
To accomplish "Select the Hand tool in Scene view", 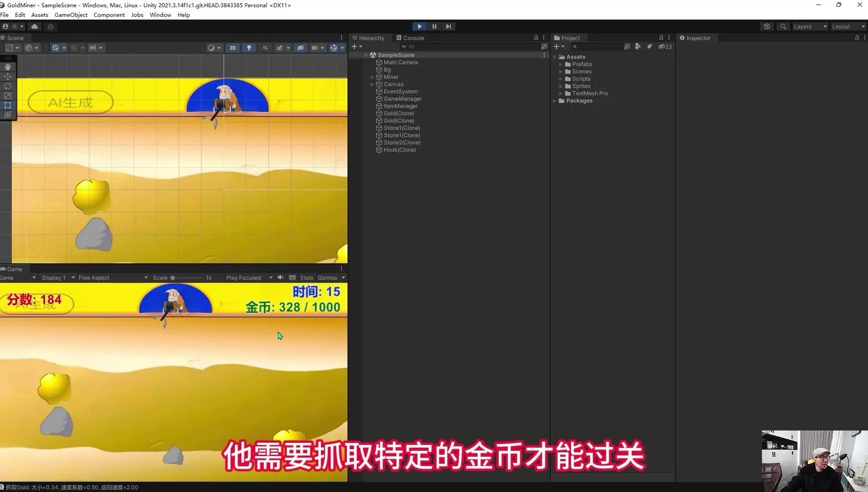I will point(8,67).
